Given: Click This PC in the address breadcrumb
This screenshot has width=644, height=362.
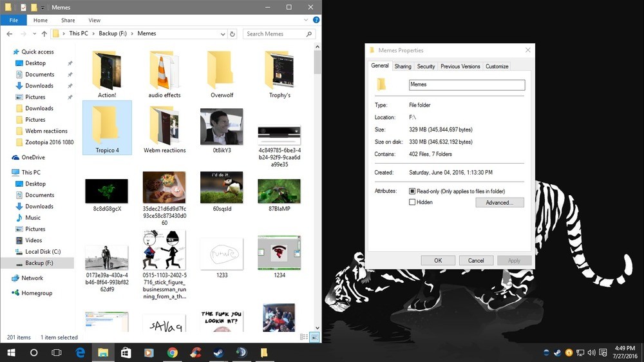Looking at the screenshot, I should pyautogui.click(x=79, y=33).
